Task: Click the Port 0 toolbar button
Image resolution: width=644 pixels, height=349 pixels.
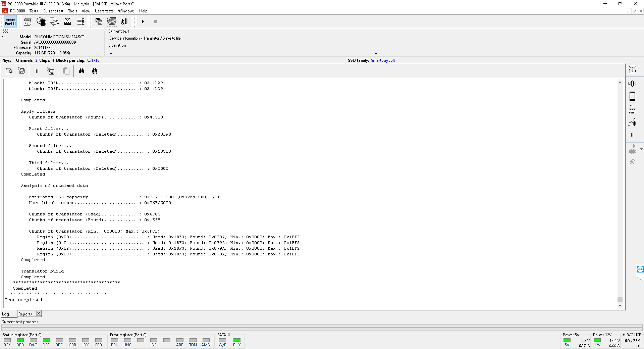Action: (10, 22)
